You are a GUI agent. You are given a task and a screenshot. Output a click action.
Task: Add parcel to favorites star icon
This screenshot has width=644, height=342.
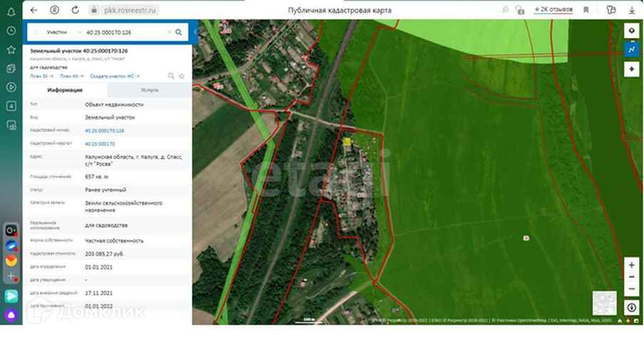182,76
